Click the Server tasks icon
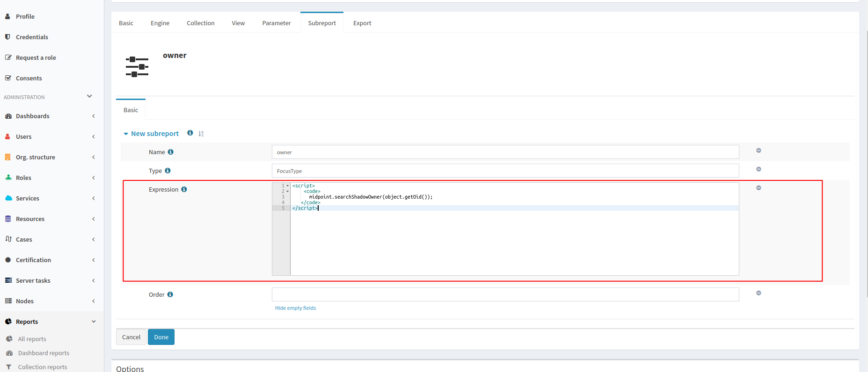Viewport: 868px width, 372px height. (x=8, y=280)
